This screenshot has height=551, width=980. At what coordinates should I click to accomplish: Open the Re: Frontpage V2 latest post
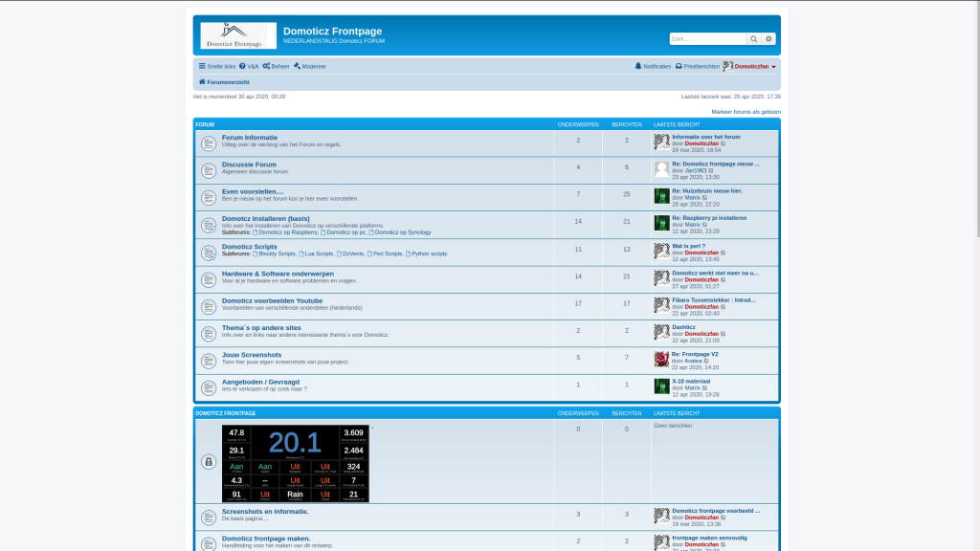(695, 354)
